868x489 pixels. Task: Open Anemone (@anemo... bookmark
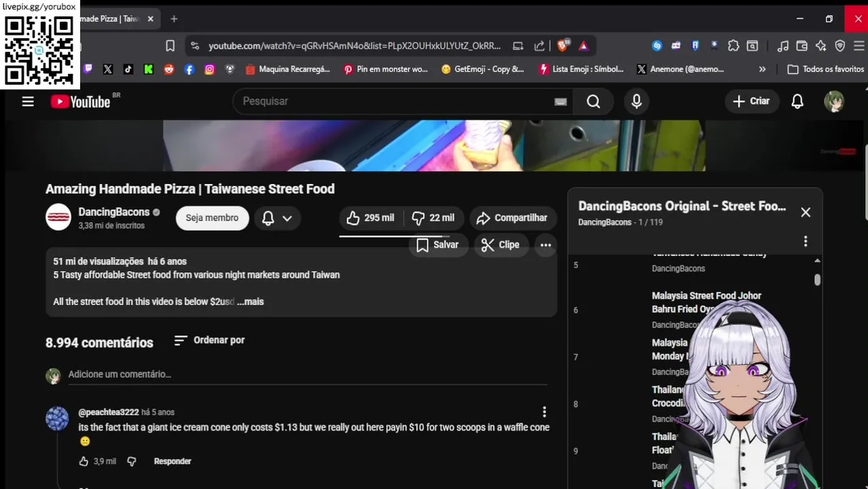click(681, 69)
